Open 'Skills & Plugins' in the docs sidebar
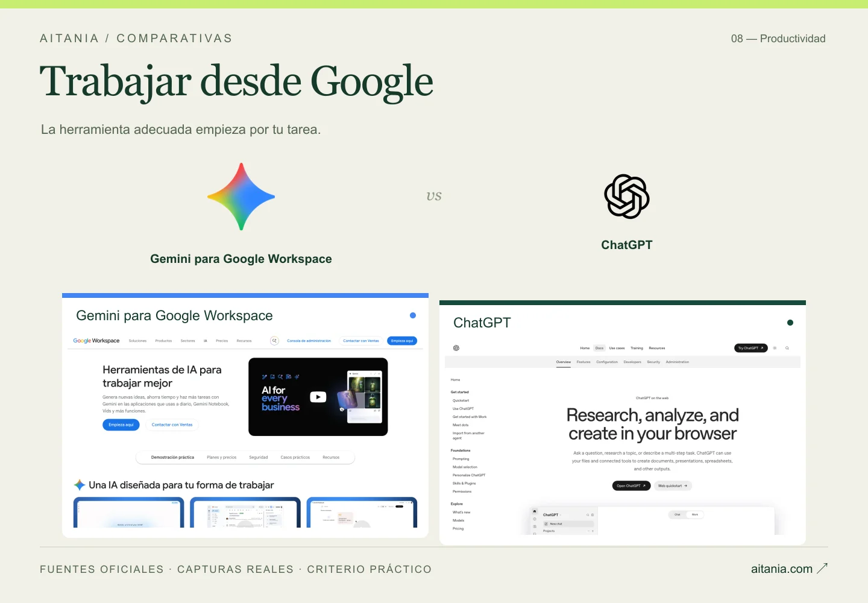This screenshot has width=868, height=603. [464, 483]
